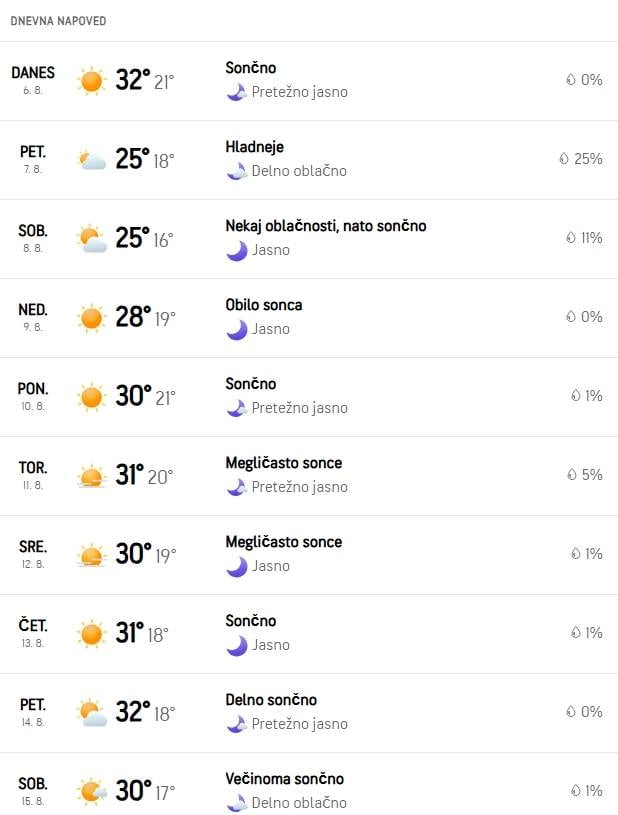Click the sun icon for Čet. 13. 8.
This screenshot has height=815, width=618.
pos(91,634)
